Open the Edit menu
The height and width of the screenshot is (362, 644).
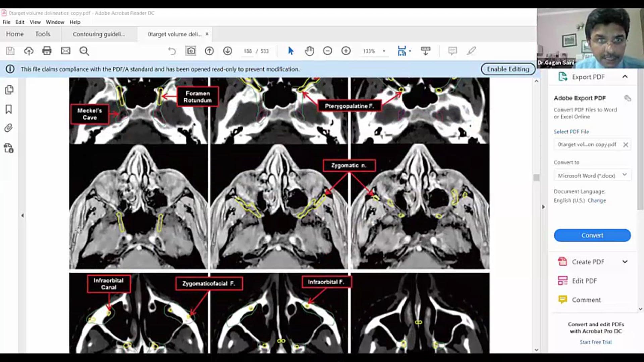tap(20, 22)
